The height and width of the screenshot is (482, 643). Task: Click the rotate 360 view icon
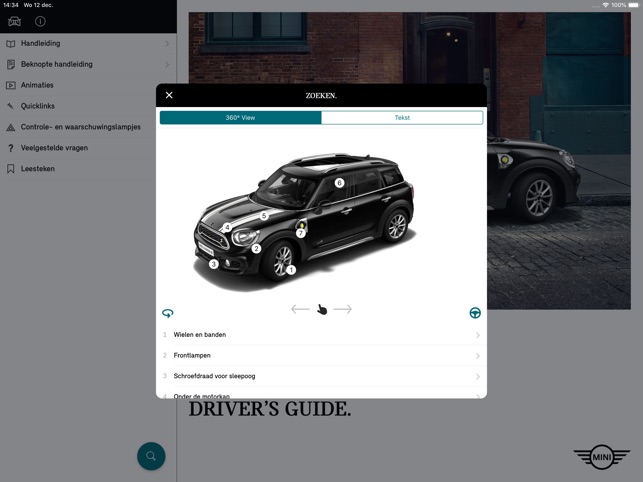click(168, 313)
